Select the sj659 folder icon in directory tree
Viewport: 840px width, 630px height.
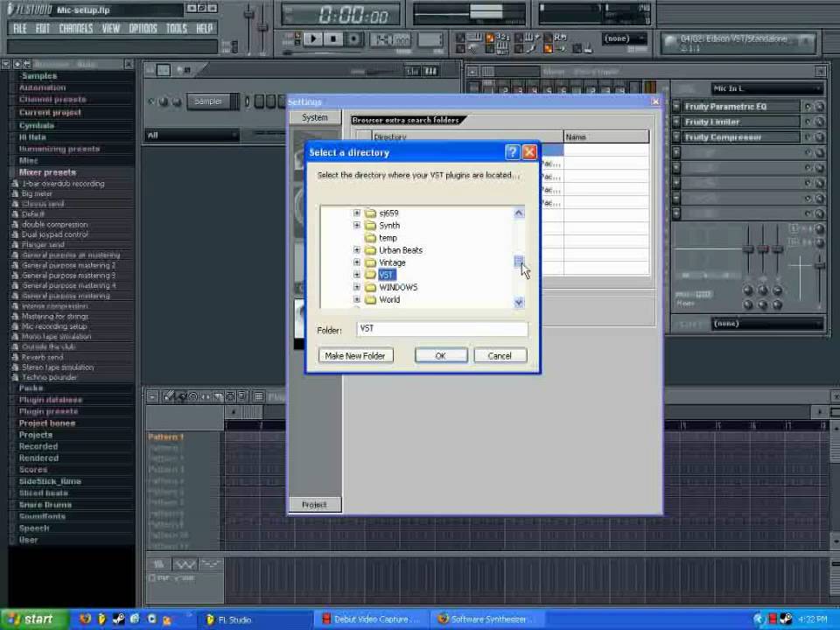coord(370,213)
